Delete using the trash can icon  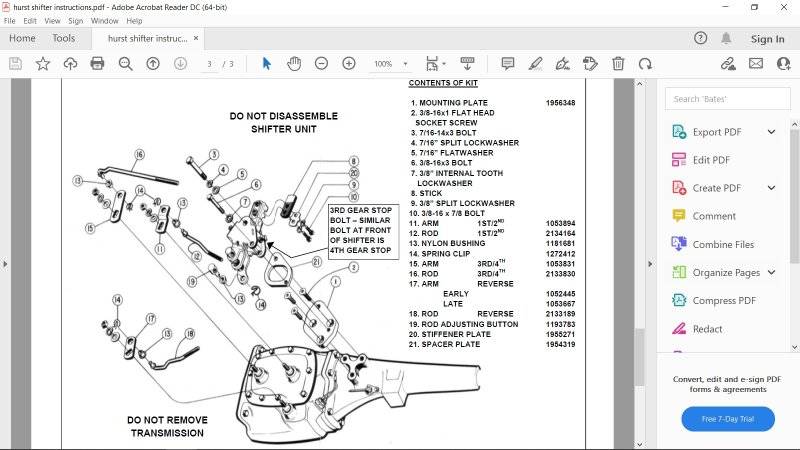[618, 63]
